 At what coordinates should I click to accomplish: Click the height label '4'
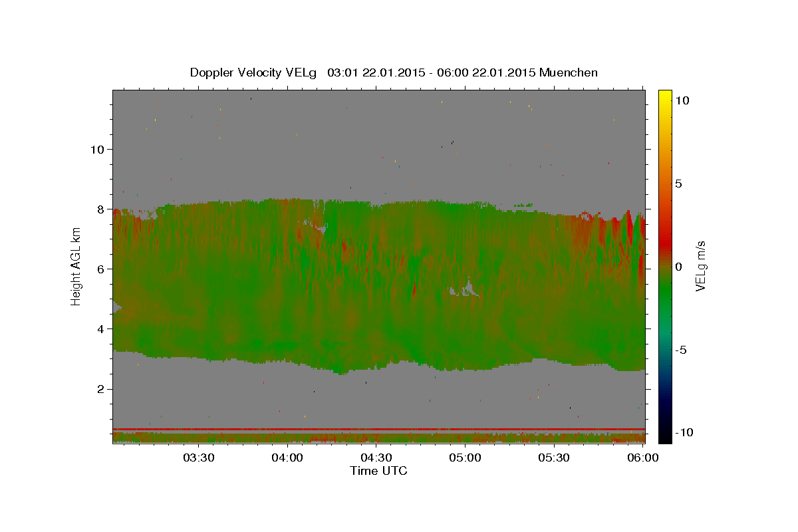pos(99,329)
